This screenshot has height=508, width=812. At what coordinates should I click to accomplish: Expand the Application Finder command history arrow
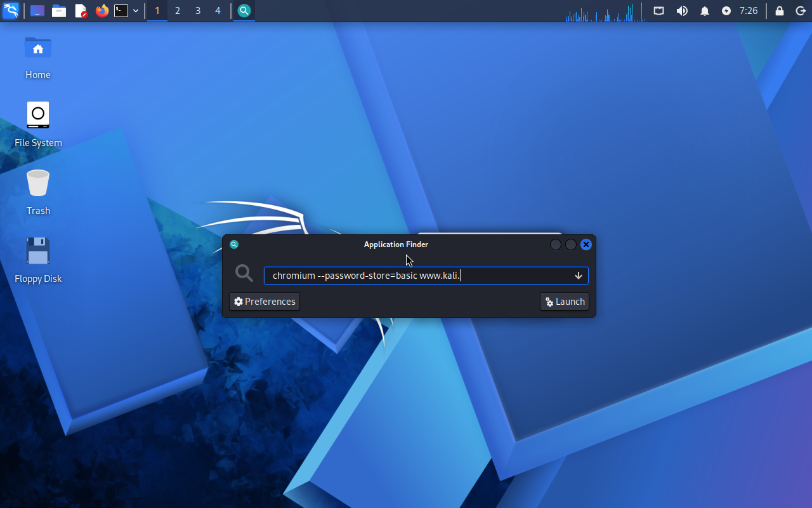click(579, 276)
